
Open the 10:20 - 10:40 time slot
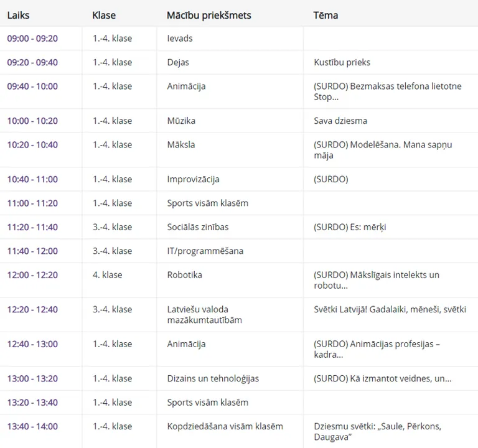click(x=32, y=144)
